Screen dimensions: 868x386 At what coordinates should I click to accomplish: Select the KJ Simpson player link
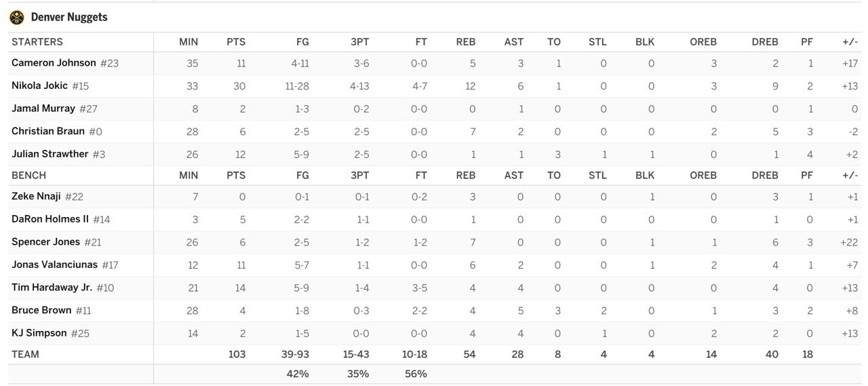39,333
